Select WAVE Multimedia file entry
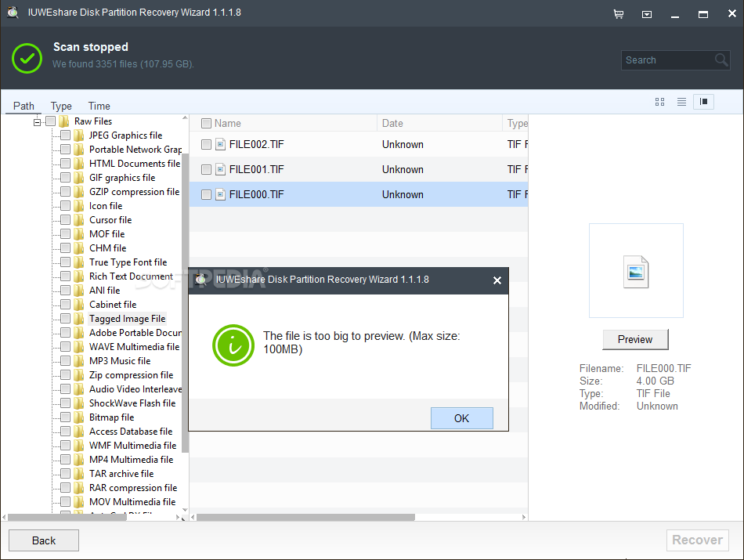The height and width of the screenshot is (560, 744). [x=134, y=346]
